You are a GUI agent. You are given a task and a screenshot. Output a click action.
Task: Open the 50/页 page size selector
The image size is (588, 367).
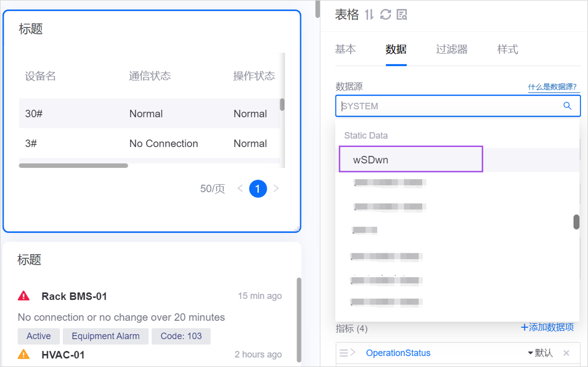(x=212, y=189)
